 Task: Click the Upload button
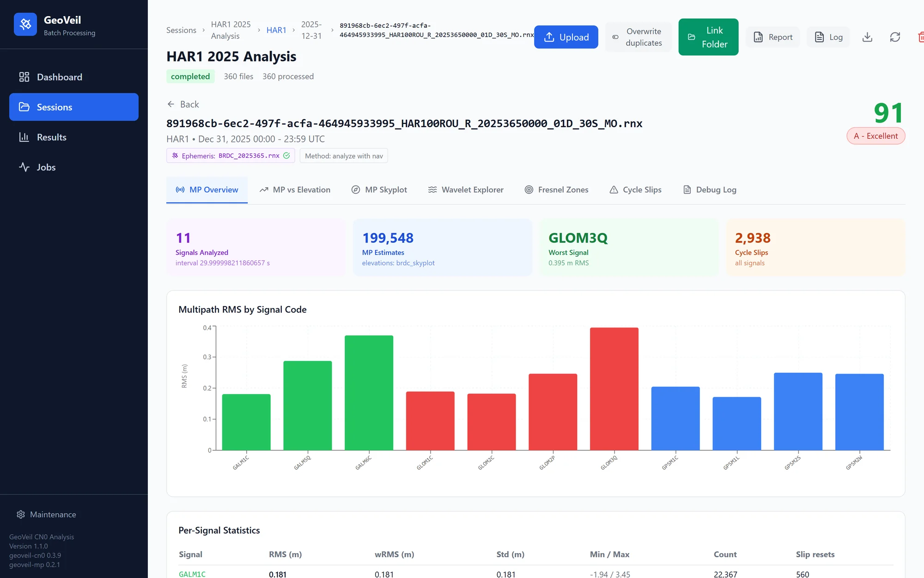click(x=566, y=37)
